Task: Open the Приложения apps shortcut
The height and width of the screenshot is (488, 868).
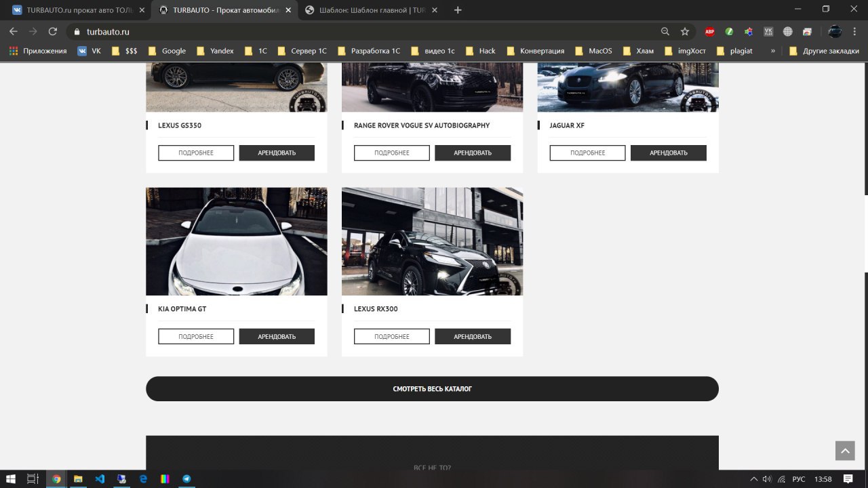Action: (x=38, y=51)
